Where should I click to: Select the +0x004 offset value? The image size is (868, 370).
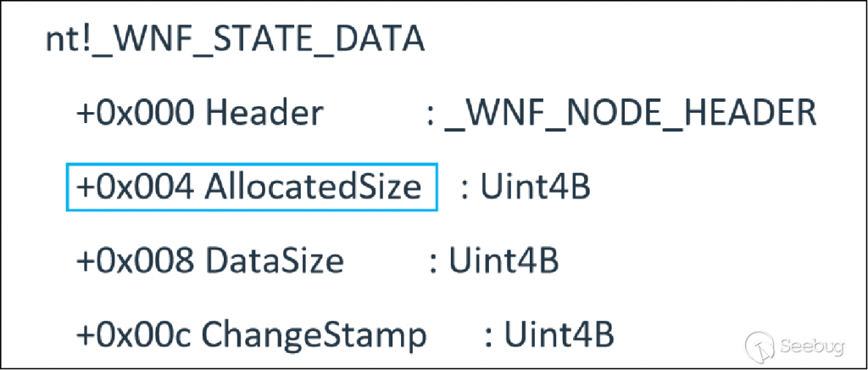click(137, 188)
